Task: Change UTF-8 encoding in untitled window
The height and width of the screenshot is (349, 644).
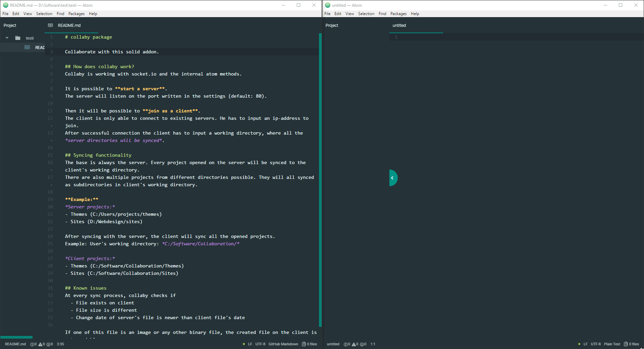Action: click(x=596, y=344)
